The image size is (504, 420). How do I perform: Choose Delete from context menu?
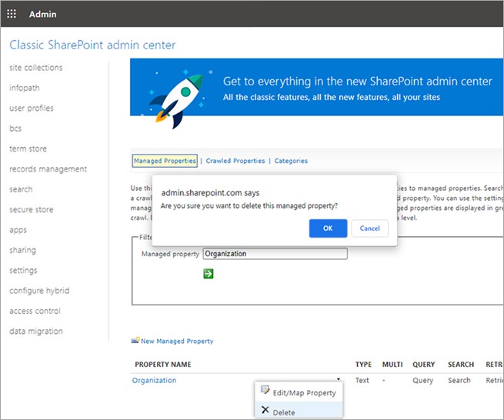coord(299,411)
